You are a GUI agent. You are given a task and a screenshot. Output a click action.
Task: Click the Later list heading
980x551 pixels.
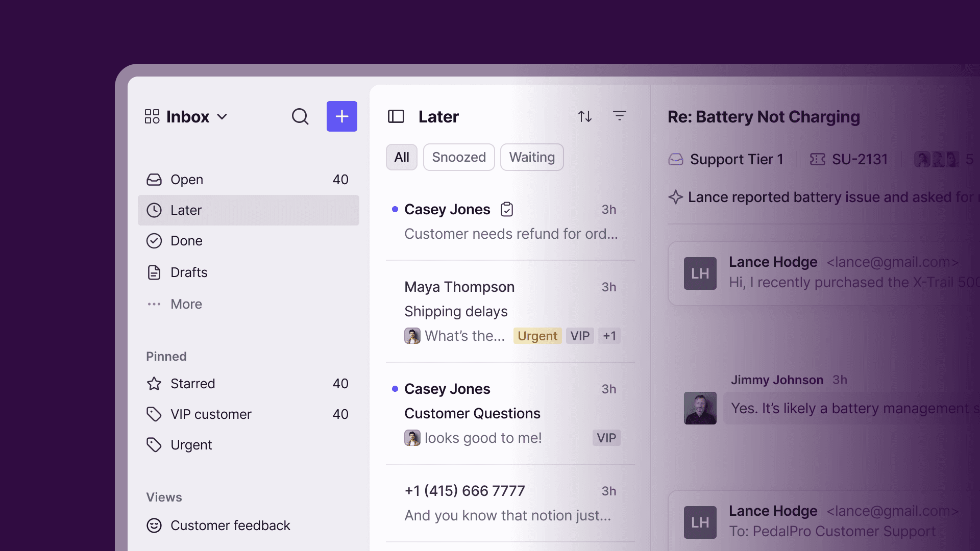point(438,117)
